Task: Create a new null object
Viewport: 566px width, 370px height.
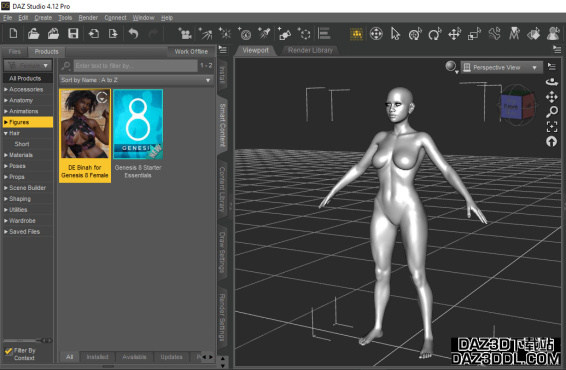Action: tap(304, 34)
